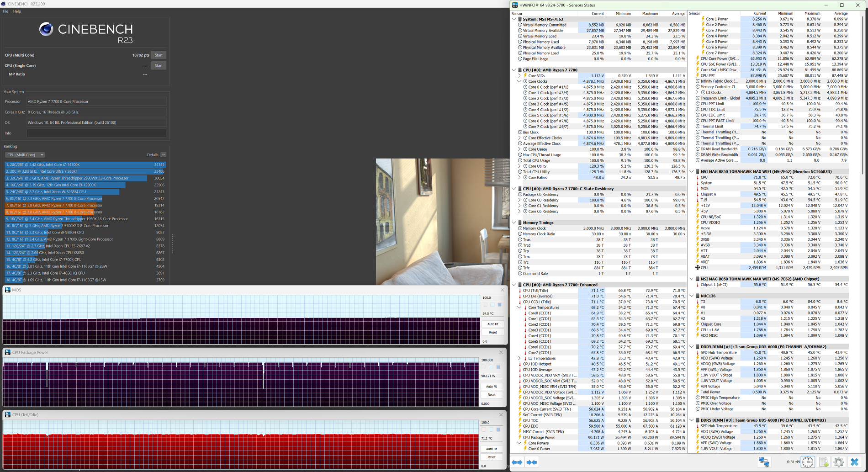Click the CPU (Tctl/Tdie) graph window icon

[x=8, y=414]
